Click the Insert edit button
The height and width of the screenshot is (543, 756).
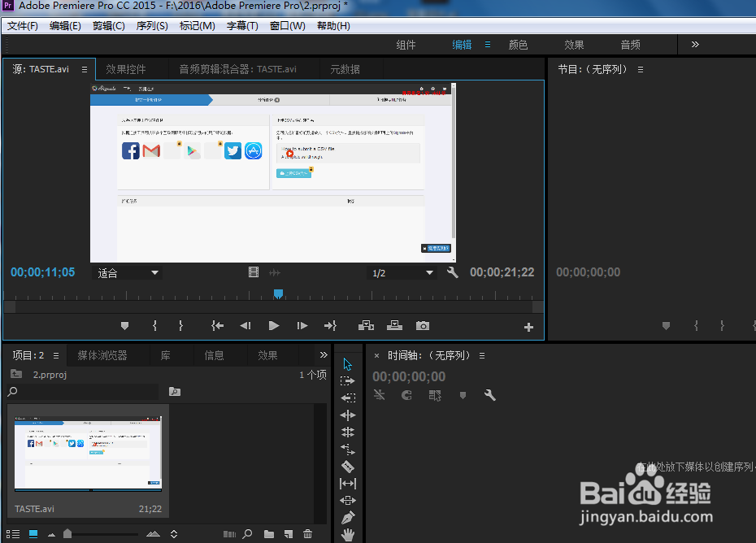(x=366, y=326)
